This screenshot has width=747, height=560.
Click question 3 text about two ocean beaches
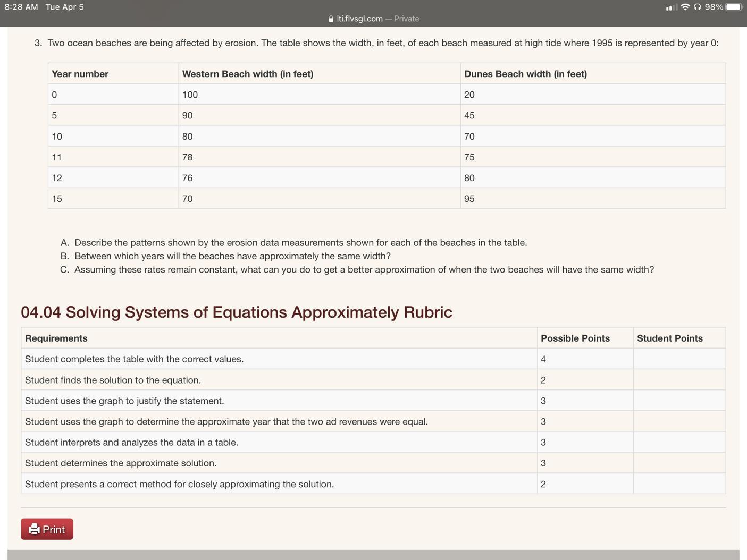pyautogui.click(x=383, y=43)
